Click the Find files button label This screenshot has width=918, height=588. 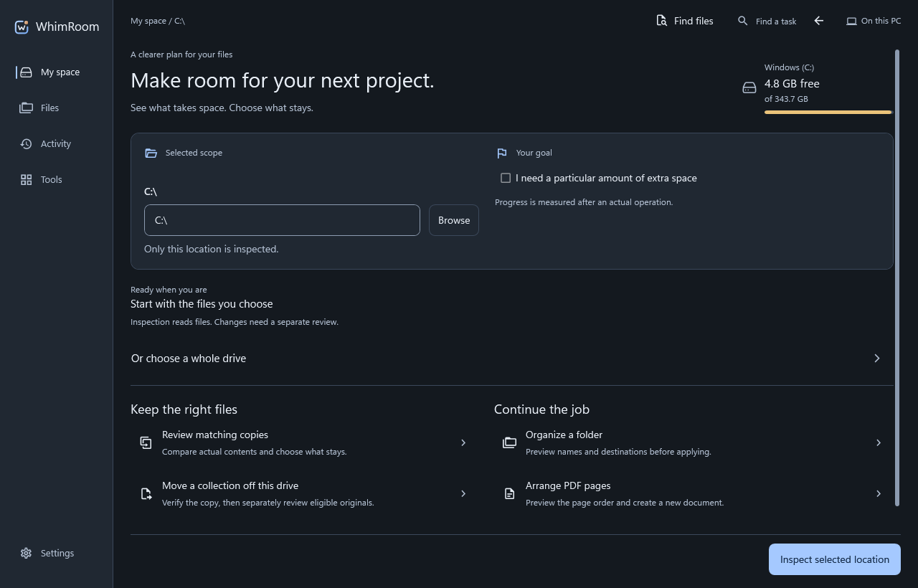point(694,21)
